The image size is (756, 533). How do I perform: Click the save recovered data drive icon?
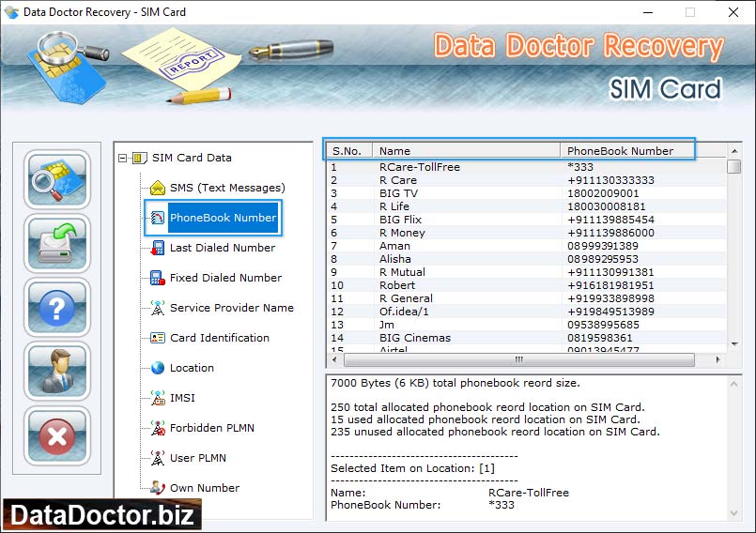point(57,243)
